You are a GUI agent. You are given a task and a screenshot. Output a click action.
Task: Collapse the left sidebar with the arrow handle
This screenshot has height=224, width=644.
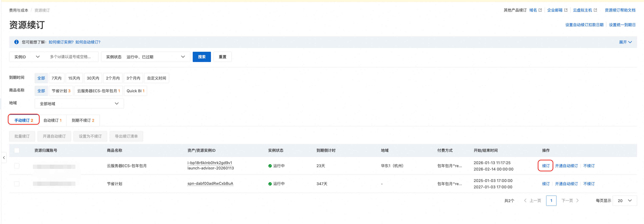coord(4,158)
